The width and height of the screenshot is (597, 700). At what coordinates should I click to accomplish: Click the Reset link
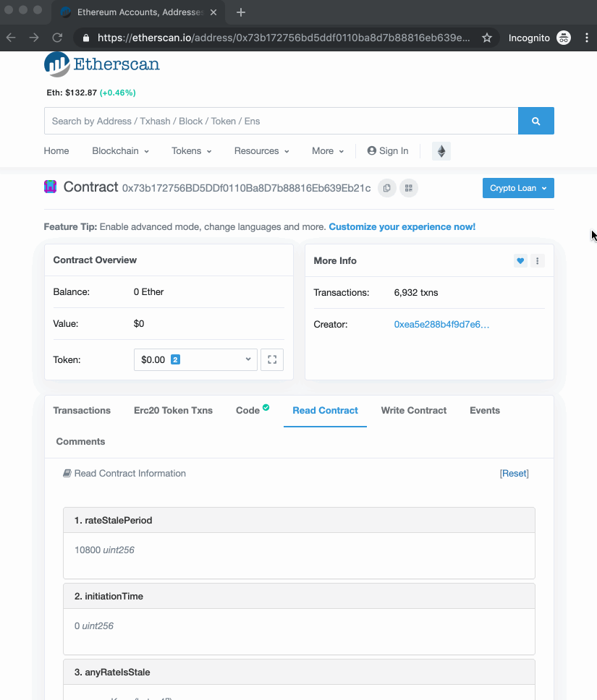[514, 474]
